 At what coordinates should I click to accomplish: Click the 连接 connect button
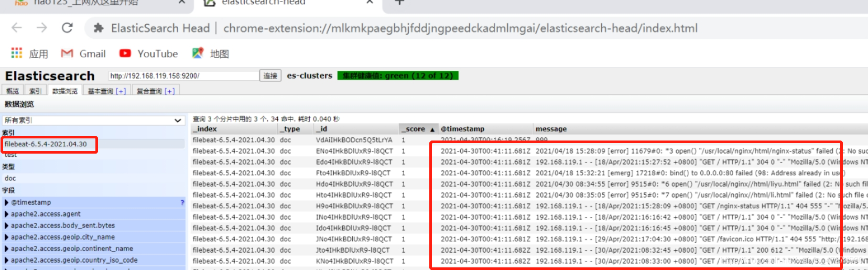[x=270, y=76]
